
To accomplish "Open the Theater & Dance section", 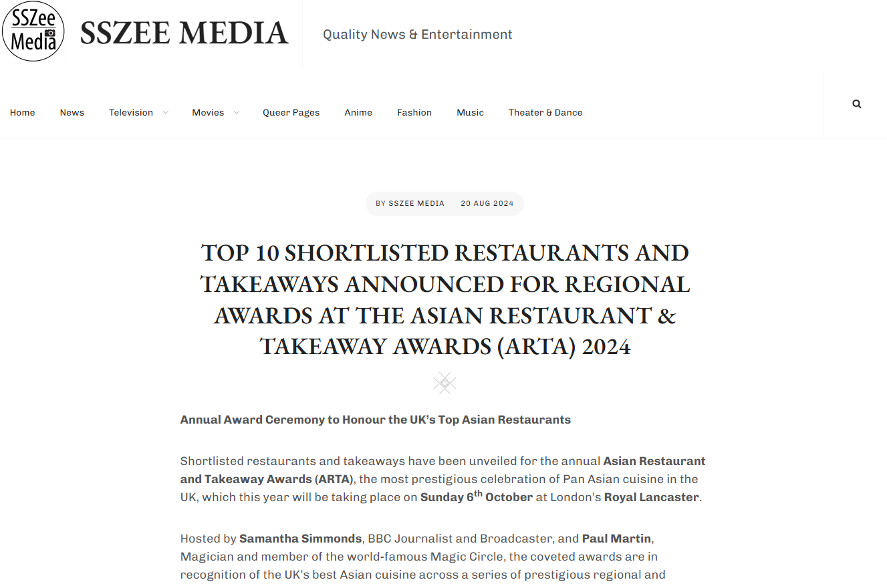I will (545, 112).
